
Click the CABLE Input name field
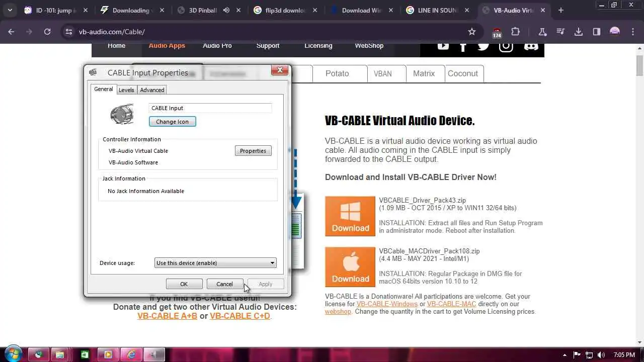(210, 108)
